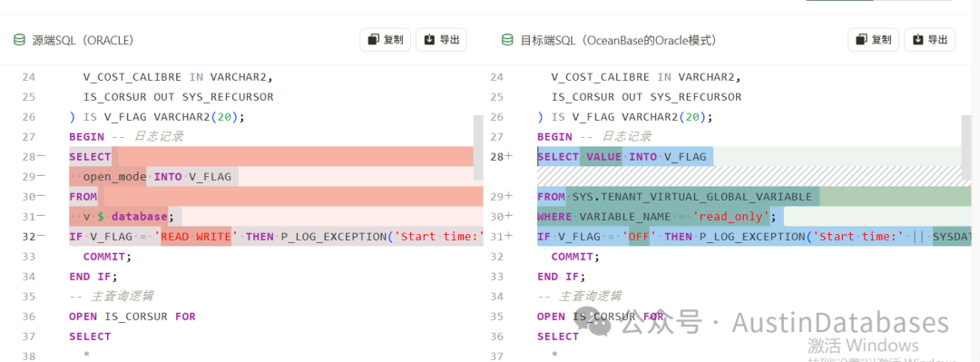Click OPEN IS_CORSUR FOR in source pane

132,317
